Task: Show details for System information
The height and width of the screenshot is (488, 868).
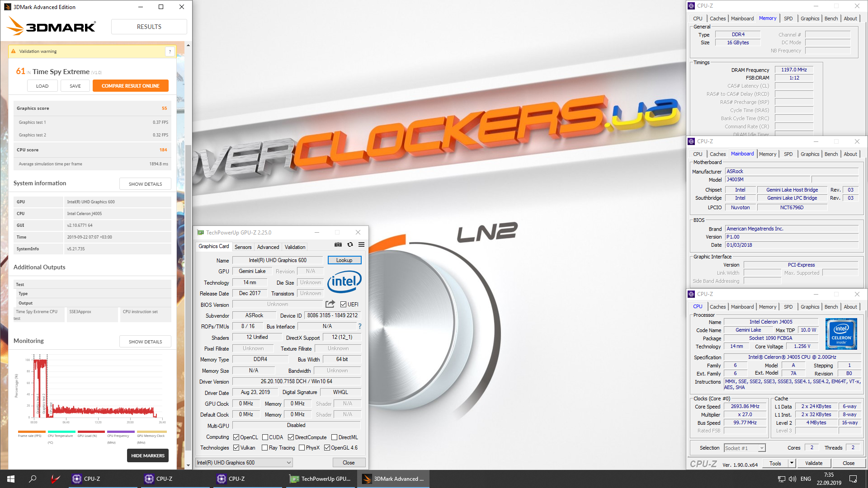Action: [x=145, y=184]
